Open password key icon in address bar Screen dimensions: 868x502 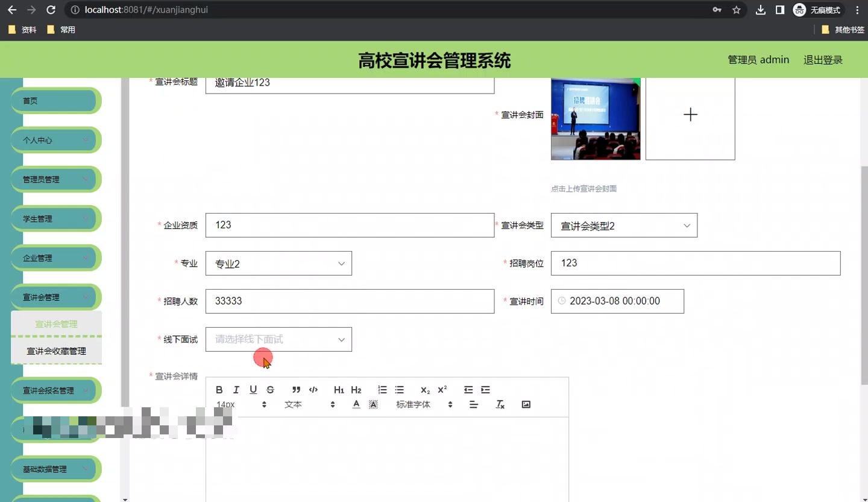click(717, 10)
